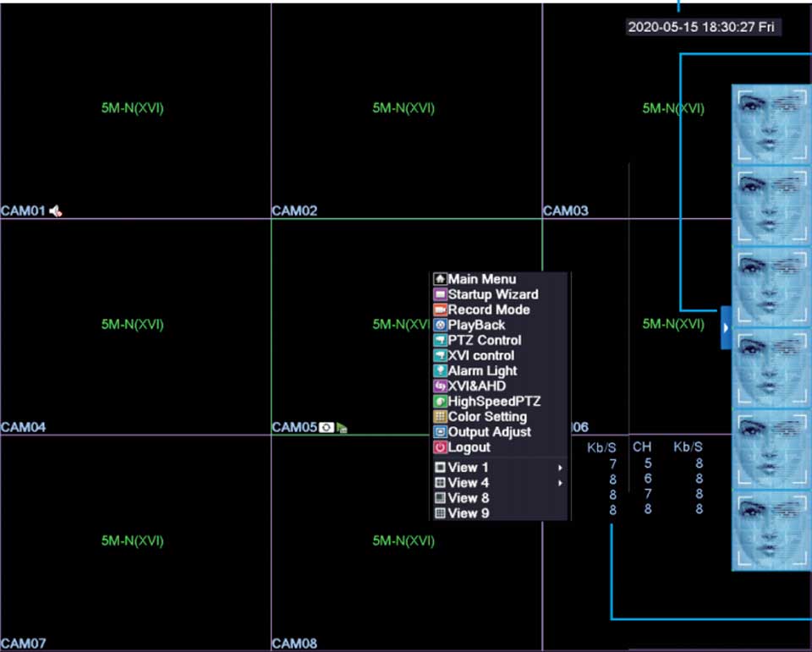
Task: Expand the View 1 submenu arrow
Action: click(560, 468)
